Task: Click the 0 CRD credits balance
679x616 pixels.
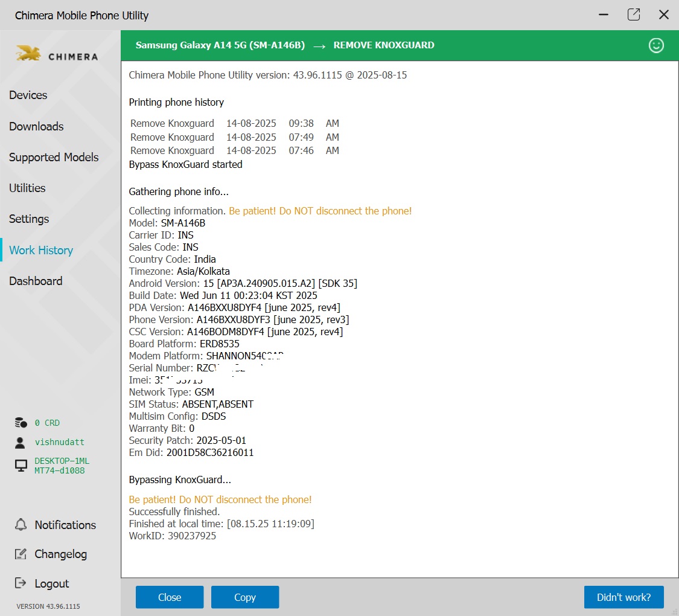Action: tap(47, 422)
